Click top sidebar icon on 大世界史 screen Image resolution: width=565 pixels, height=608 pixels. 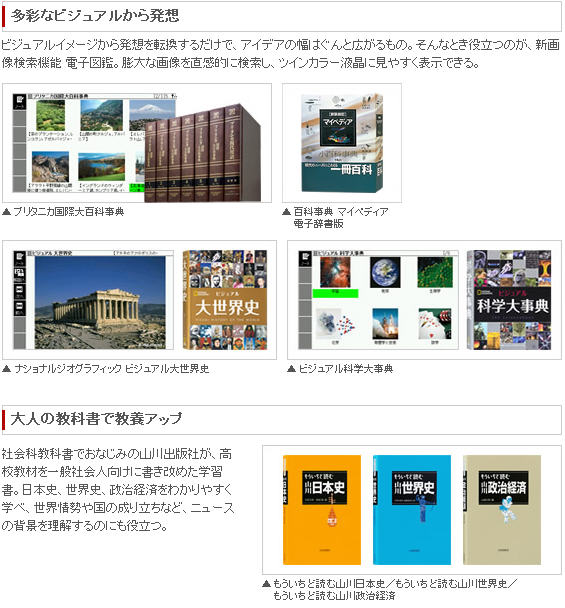19,259
